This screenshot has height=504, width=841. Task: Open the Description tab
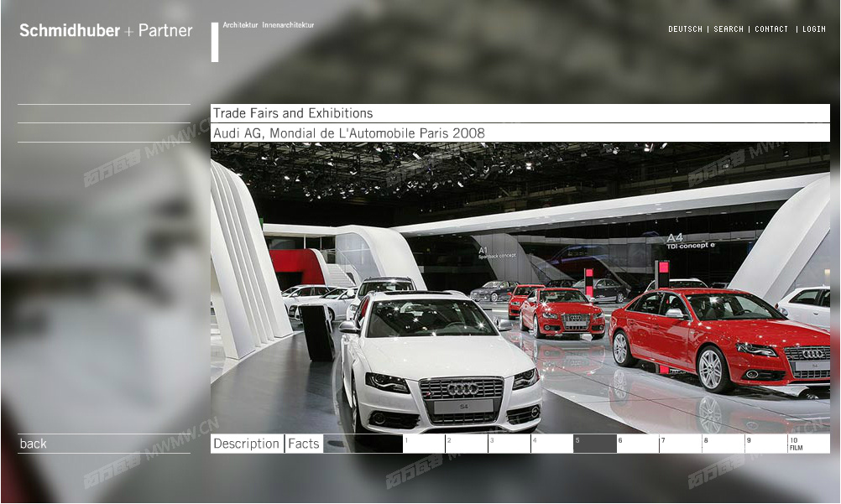pos(247,444)
